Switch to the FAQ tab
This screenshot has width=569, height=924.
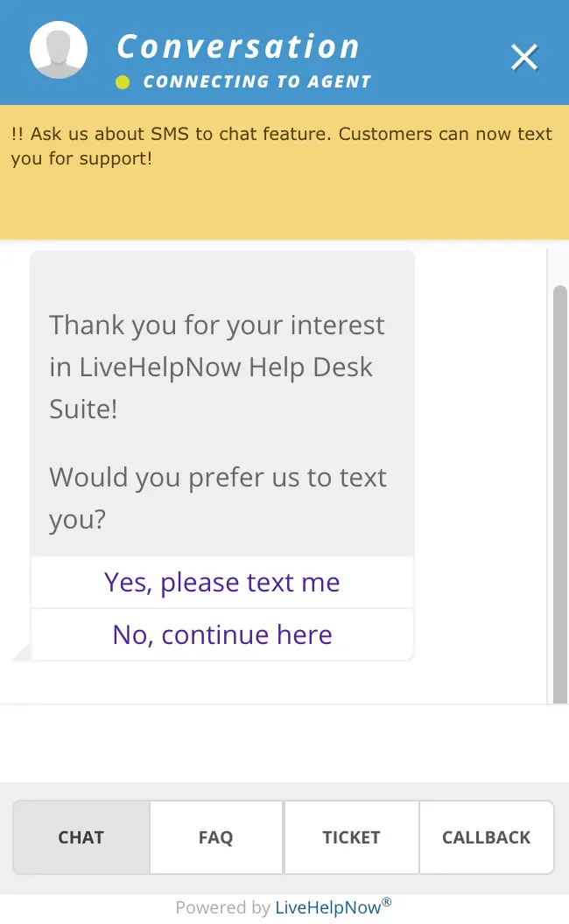click(x=215, y=837)
